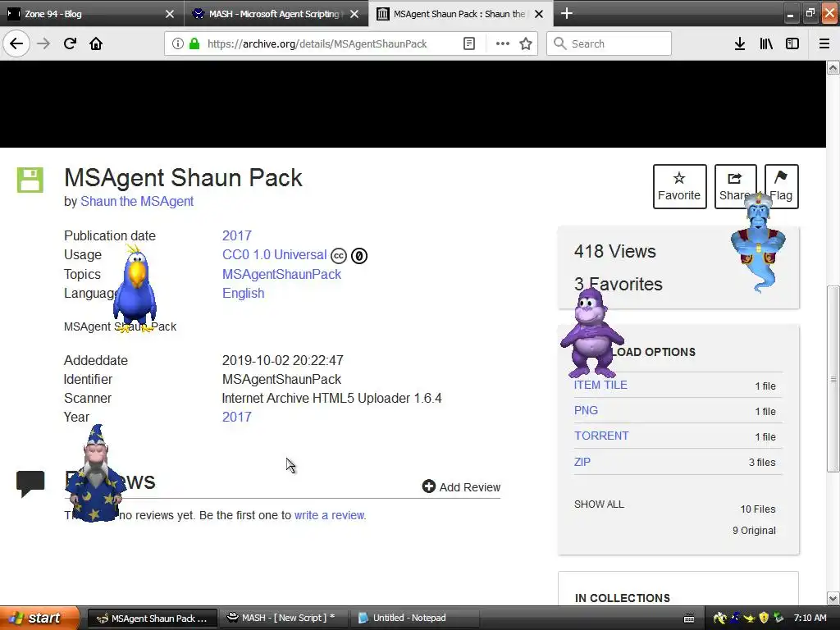Download the ITEM TILE file
The height and width of the screenshot is (630, 840).
pyautogui.click(x=600, y=386)
